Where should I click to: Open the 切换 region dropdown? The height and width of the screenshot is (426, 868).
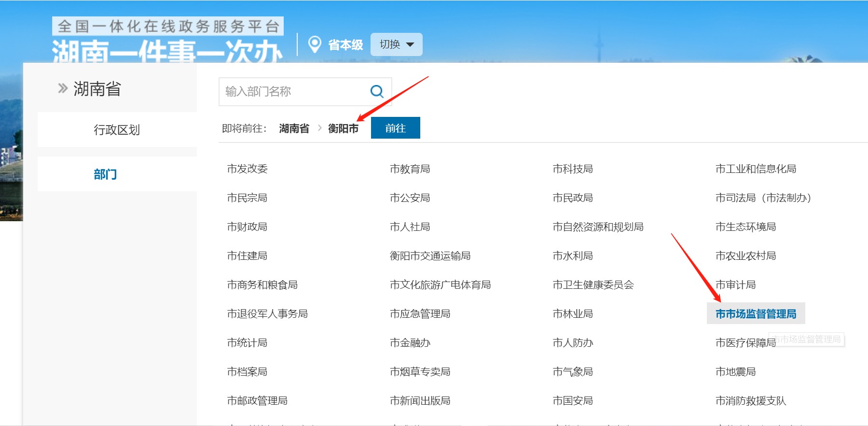396,44
